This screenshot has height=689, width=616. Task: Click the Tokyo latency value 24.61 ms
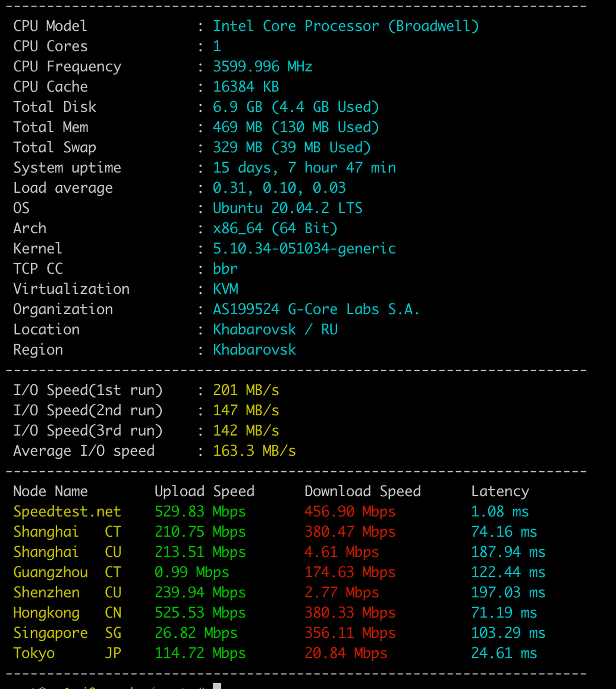(504, 653)
